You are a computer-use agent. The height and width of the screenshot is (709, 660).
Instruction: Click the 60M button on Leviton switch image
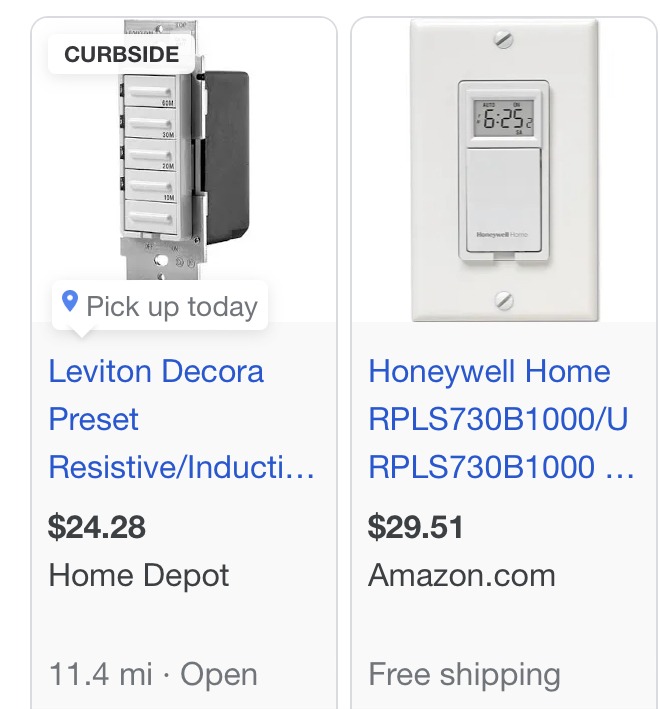click(150, 91)
